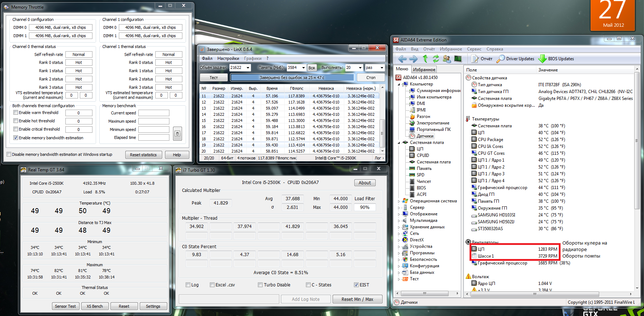644x316 pixels.
Task: Check Disable memory bandwidth estimation at startup
Action: pyautogui.click(x=9, y=154)
